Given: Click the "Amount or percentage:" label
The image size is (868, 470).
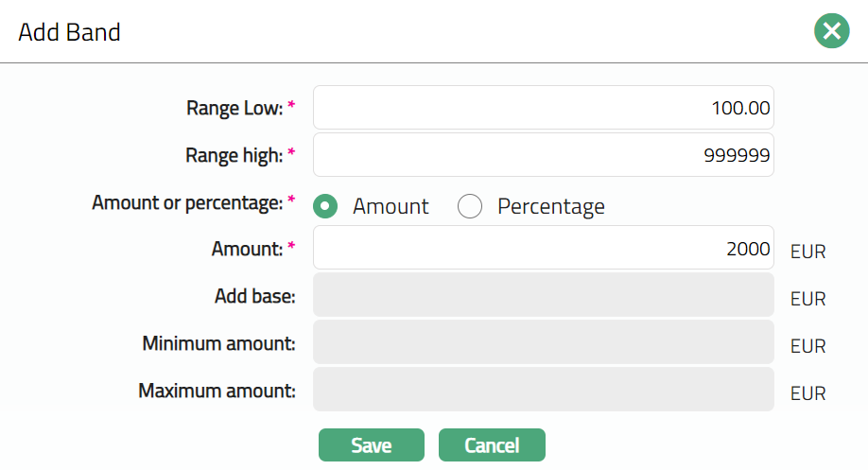Looking at the screenshot, I should [x=187, y=202].
